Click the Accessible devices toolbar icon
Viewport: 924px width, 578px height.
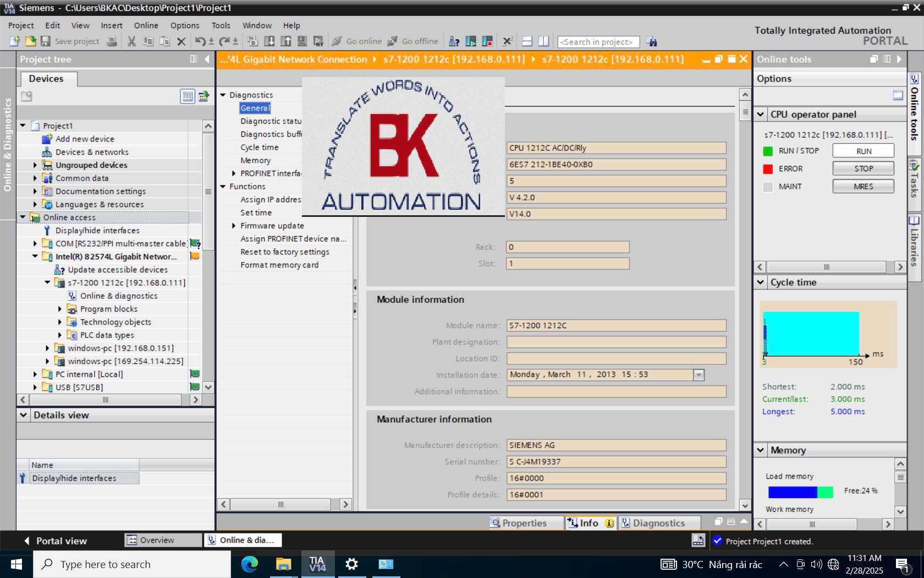[454, 41]
